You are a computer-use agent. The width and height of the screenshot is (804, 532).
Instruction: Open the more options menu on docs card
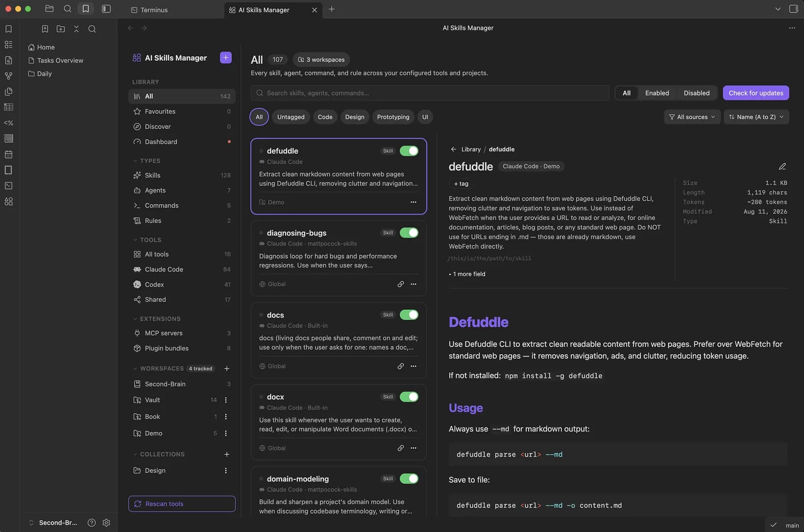point(414,366)
